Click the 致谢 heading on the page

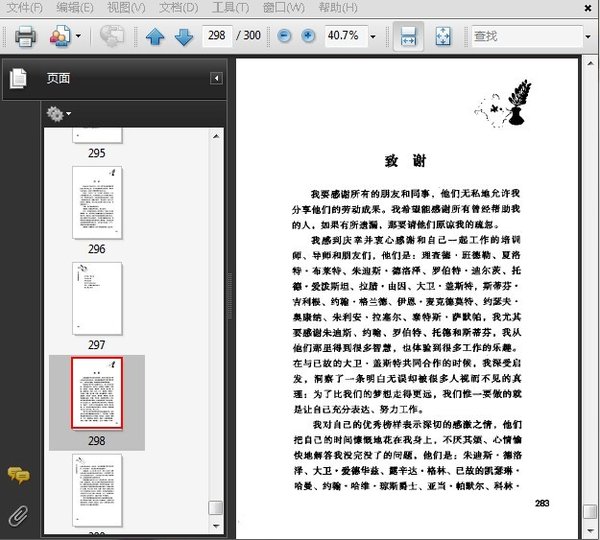[x=406, y=161]
